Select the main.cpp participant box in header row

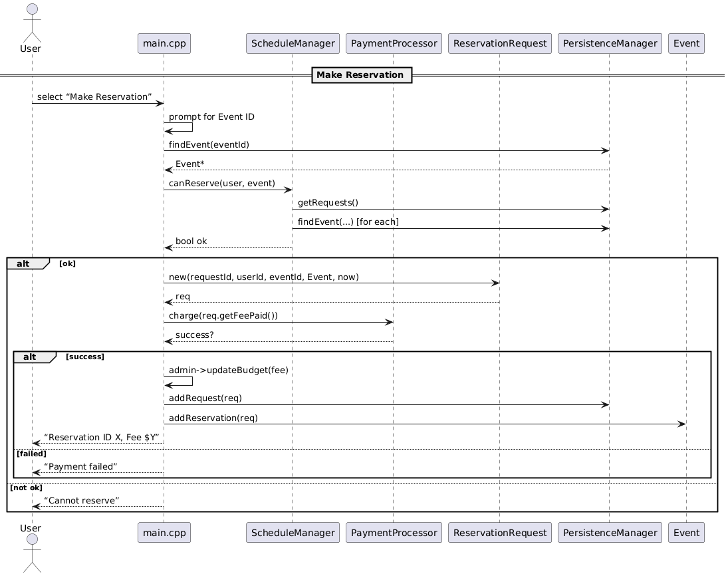tap(164, 44)
